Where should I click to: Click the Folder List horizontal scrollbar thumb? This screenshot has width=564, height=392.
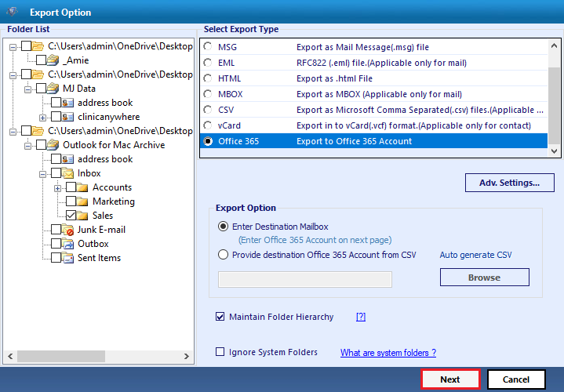[61, 356]
